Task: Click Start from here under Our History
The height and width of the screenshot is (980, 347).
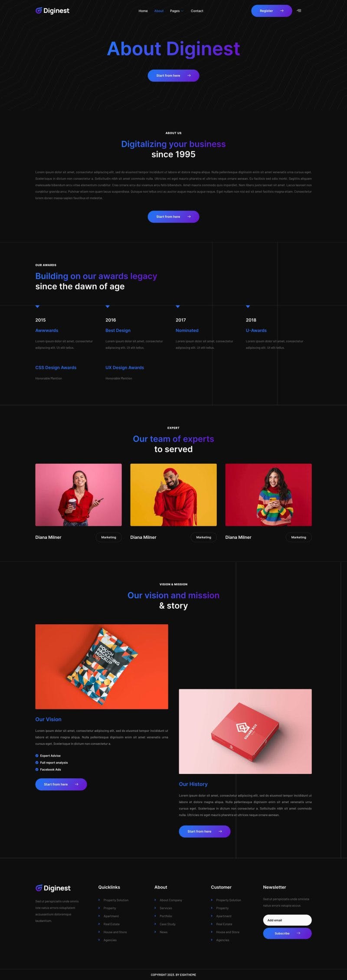Action: [205, 831]
